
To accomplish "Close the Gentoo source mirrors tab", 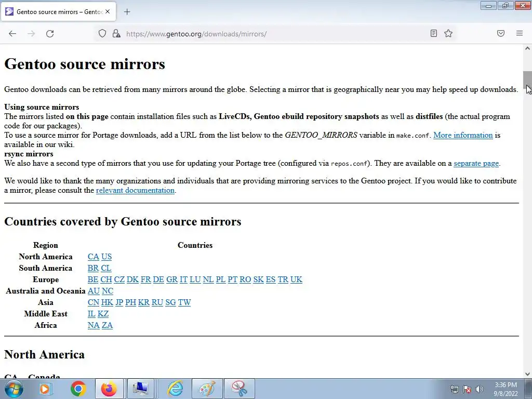I will pyautogui.click(x=108, y=11).
